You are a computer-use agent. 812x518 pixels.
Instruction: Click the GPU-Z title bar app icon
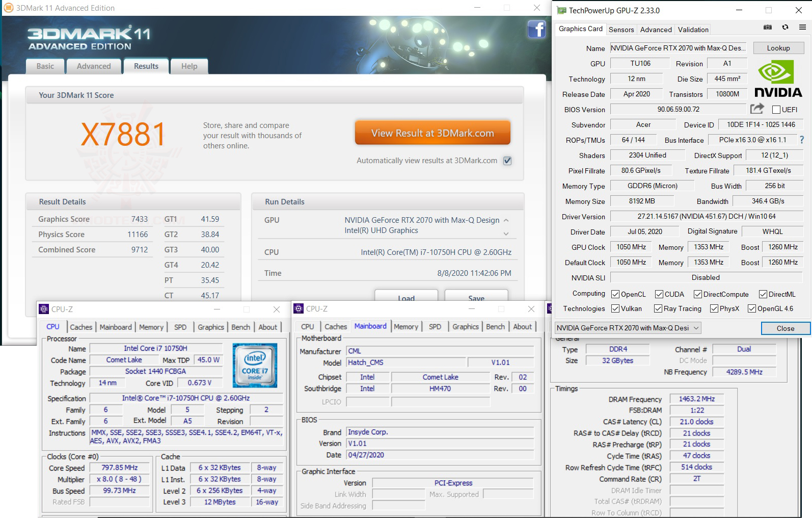(561, 10)
